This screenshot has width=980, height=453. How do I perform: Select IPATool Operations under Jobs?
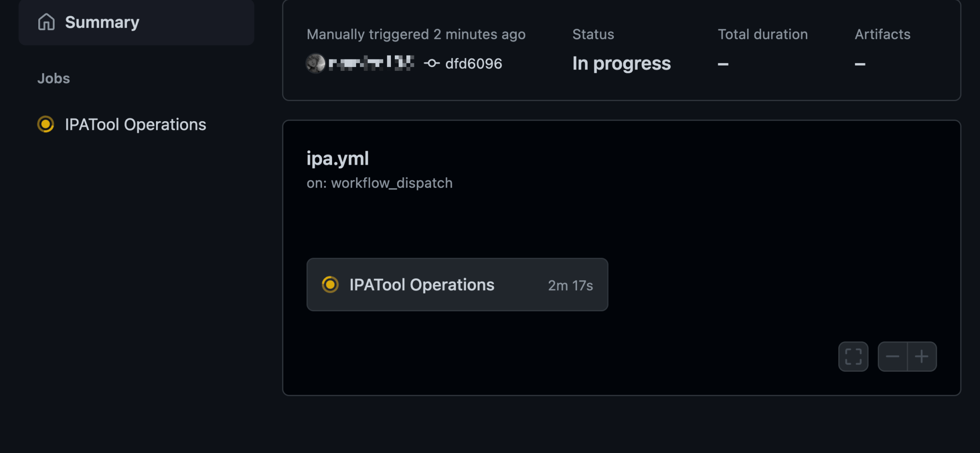point(135,125)
